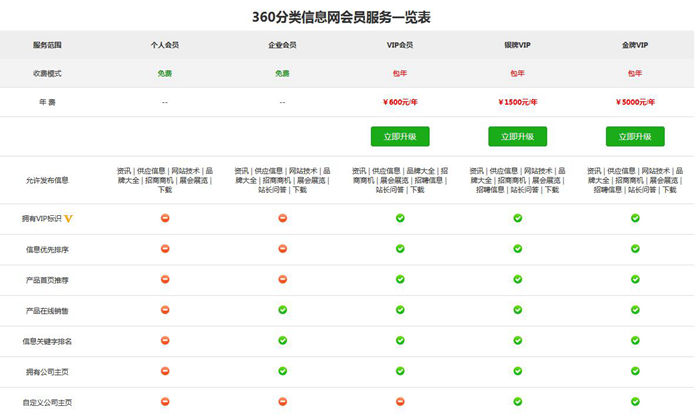Click red deny icon for 信息优先排序 under 企业会员
700x417 pixels.
click(283, 249)
